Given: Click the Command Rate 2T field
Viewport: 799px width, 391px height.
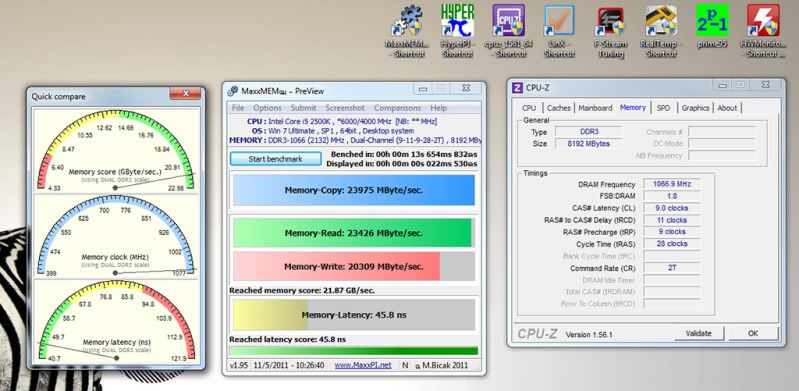Looking at the screenshot, I should 672,268.
